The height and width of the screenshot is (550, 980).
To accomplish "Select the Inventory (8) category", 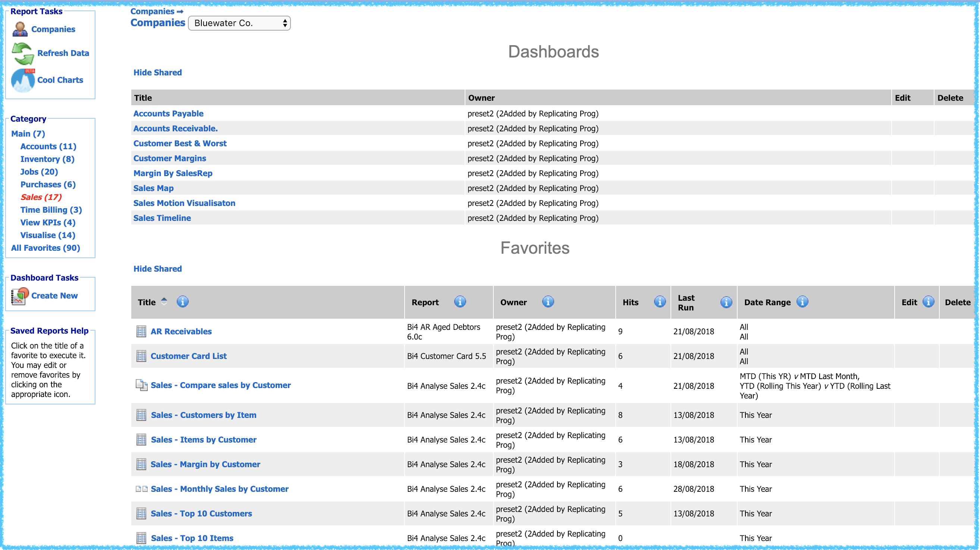I will pyautogui.click(x=48, y=159).
